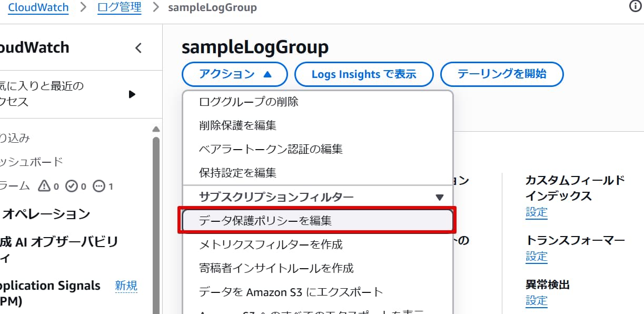Click the OK alarms checkmark circle icon

(x=72, y=186)
